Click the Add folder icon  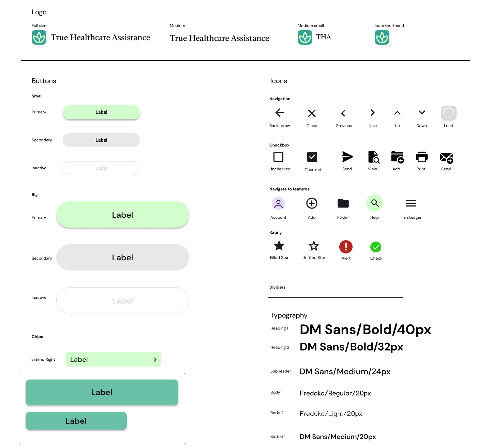tap(397, 157)
